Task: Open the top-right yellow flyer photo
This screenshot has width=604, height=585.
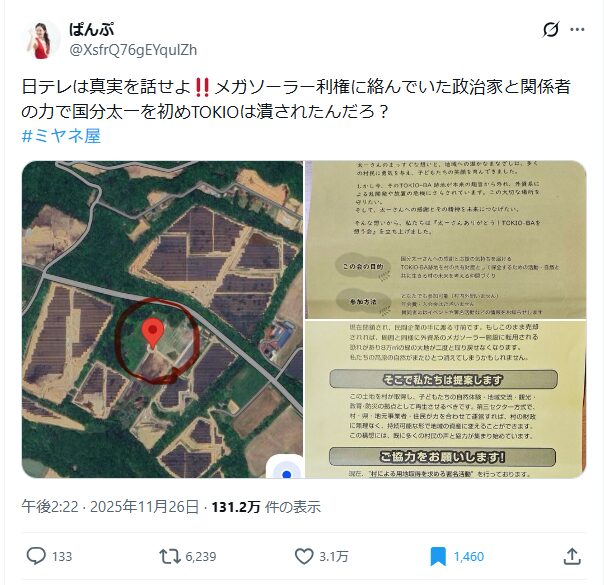Action: tap(446, 240)
